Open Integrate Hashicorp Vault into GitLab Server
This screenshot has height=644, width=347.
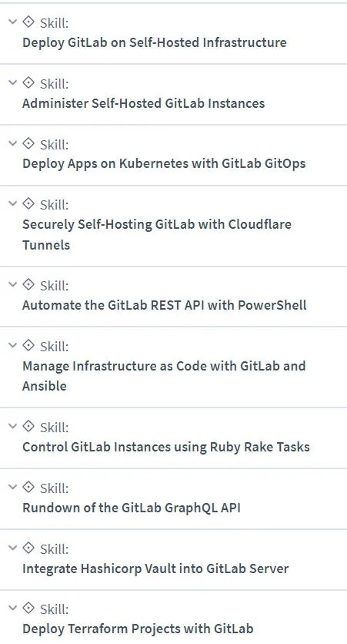click(155, 569)
